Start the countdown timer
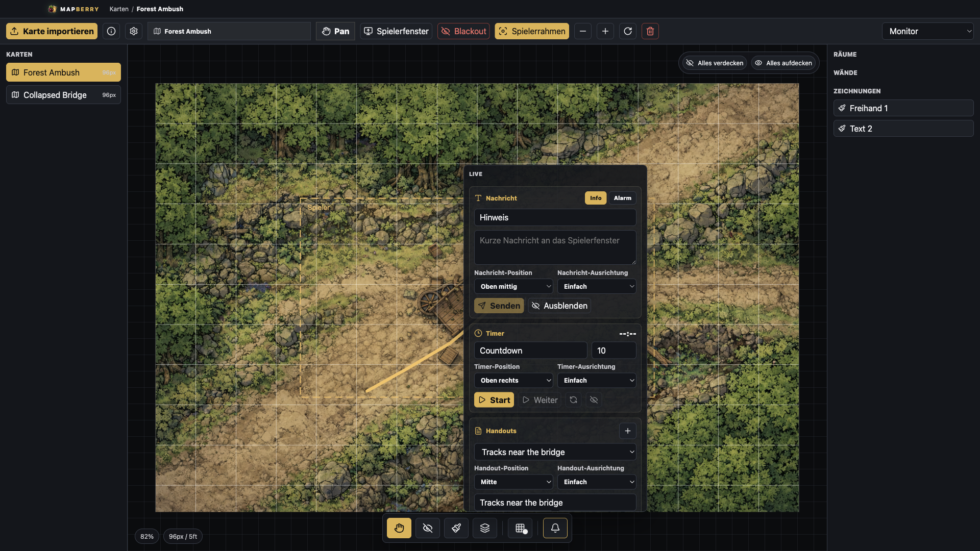This screenshot has width=980, height=551. point(494,400)
